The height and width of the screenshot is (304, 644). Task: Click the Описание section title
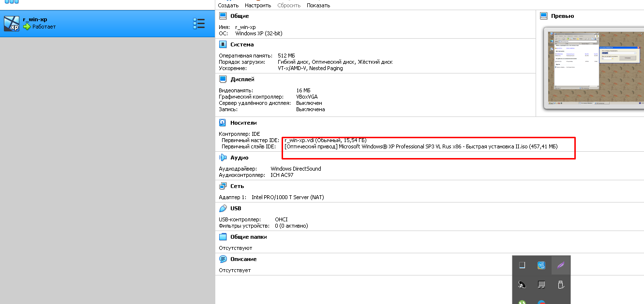point(243,259)
